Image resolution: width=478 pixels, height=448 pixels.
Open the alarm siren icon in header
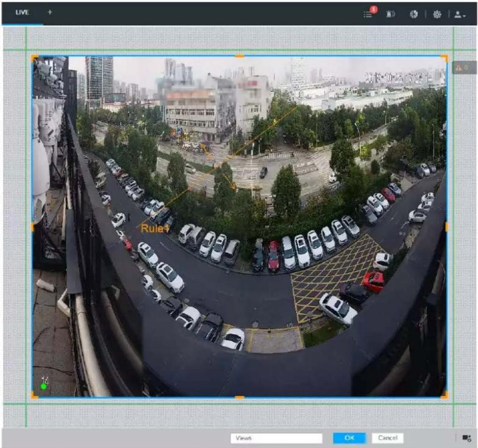click(390, 14)
